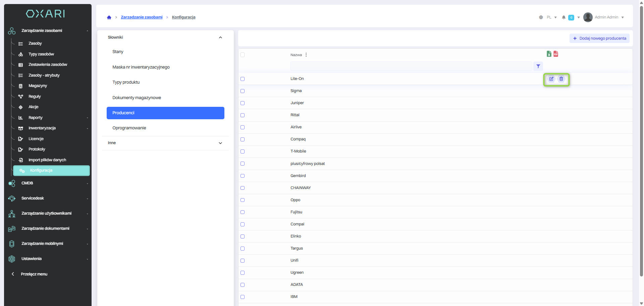Check the Sigma row checkbox
This screenshot has height=306, width=644.
243,91
